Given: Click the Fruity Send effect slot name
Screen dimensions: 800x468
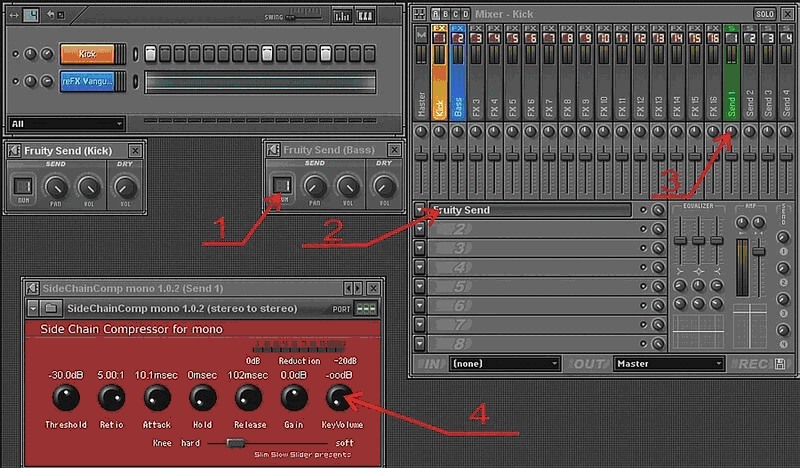Looking at the screenshot, I should (x=530, y=210).
